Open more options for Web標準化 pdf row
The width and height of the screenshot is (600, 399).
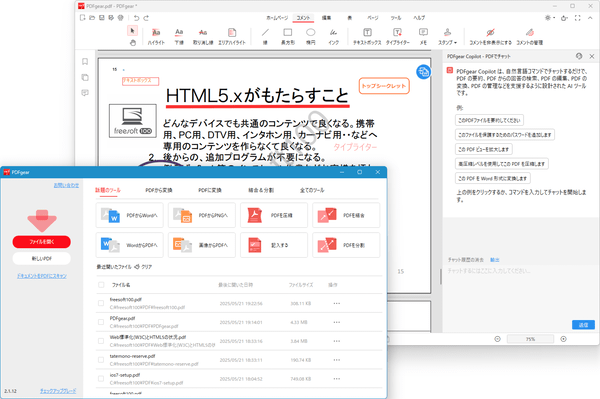tap(337, 341)
